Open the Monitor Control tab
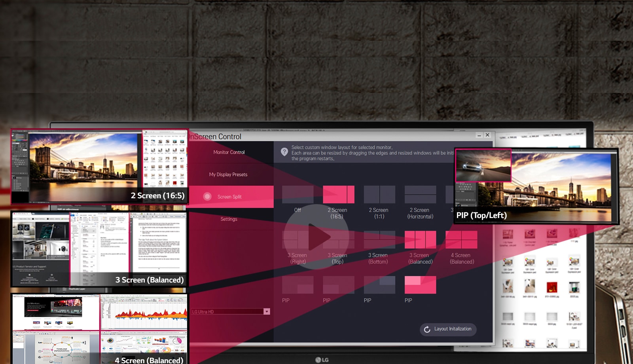 tap(229, 152)
